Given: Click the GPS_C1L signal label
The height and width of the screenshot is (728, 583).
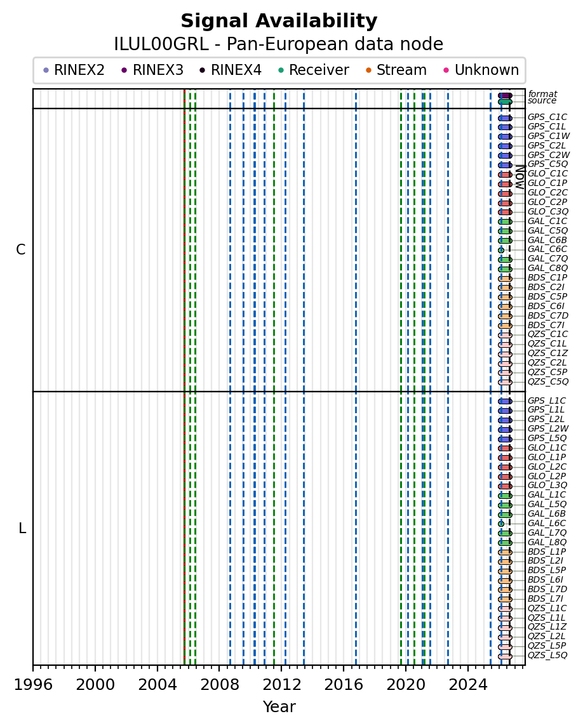Looking at the screenshot, I should 547,126.
